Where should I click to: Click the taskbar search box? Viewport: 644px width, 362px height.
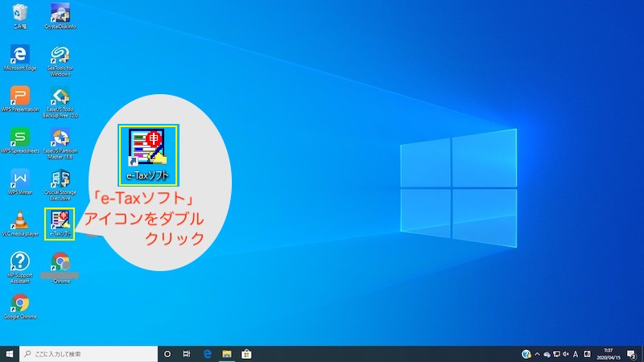(x=89, y=354)
